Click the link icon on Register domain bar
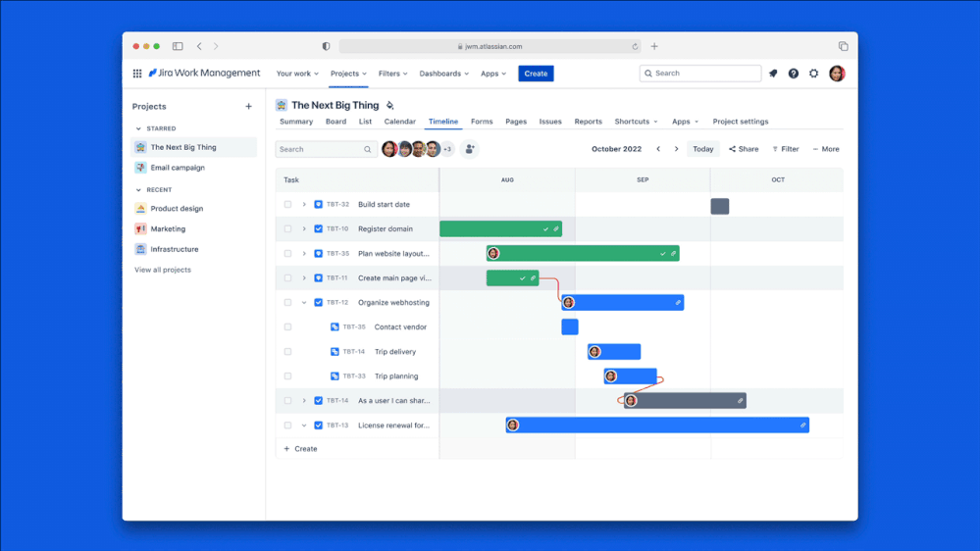 pos(555,228)
